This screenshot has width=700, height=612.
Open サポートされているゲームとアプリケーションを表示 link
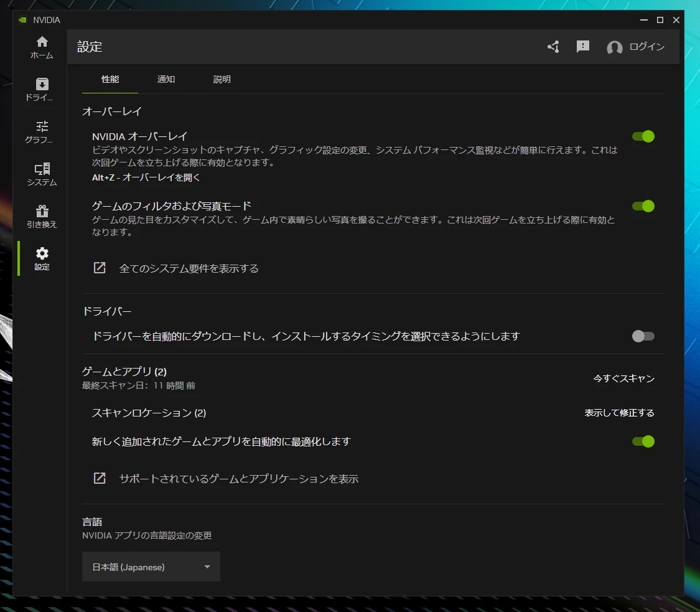(x=239, y=478)
